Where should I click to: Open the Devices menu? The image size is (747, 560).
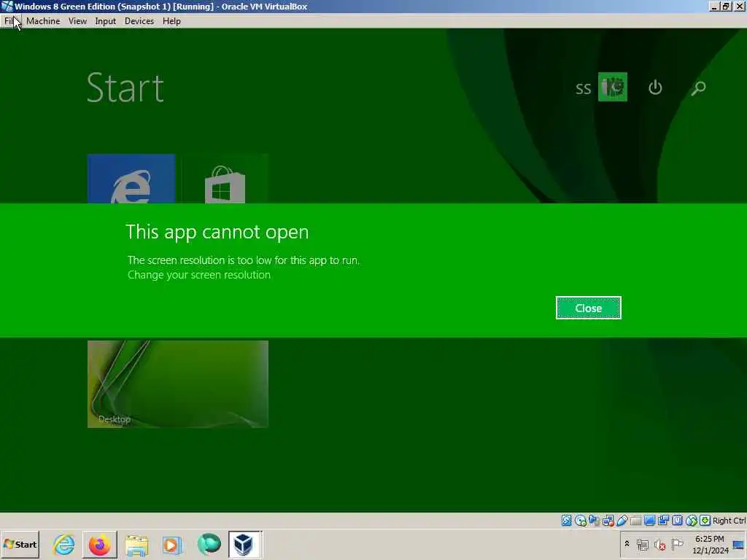(x=139, y=21)
